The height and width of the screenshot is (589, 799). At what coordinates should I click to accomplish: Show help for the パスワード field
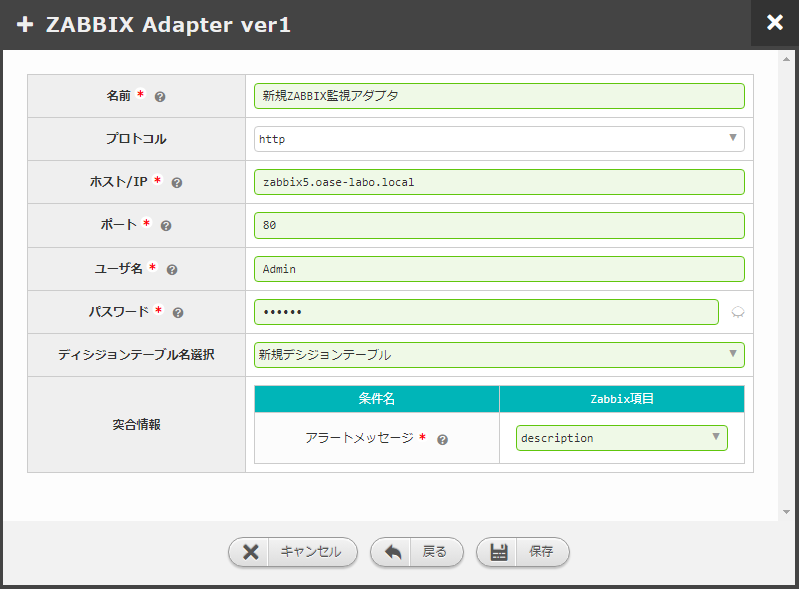pyautogui.click(x=177, y=313)
